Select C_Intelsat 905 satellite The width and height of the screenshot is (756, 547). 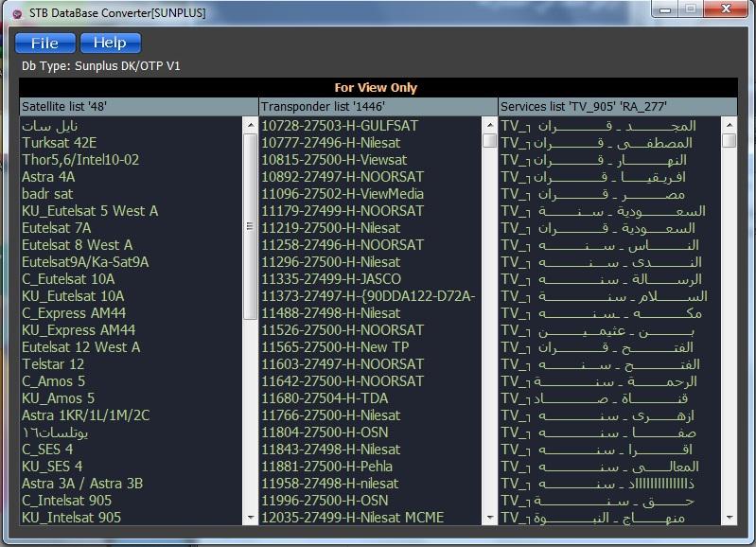pos(131,501)
